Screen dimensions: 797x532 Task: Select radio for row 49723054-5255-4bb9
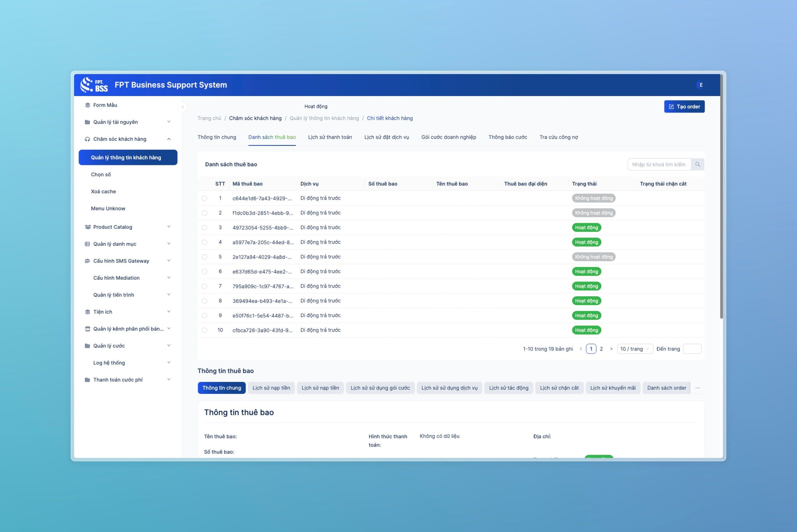(x=204, y=228)
